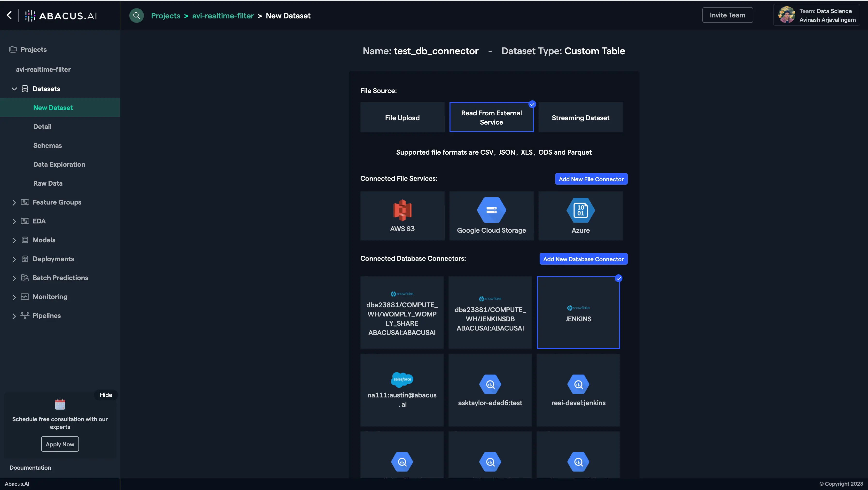Expand the Monitoring section chevron

pos(14,297)
